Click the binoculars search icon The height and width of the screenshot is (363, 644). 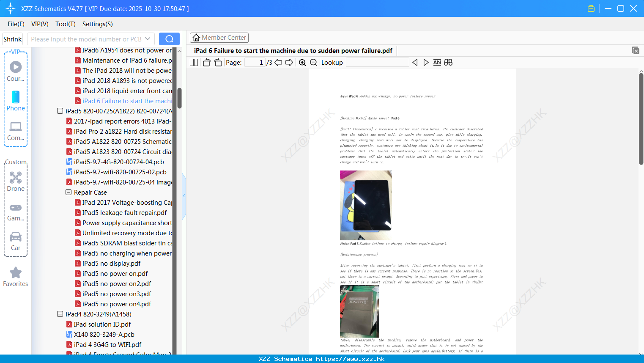coord(448,63)
